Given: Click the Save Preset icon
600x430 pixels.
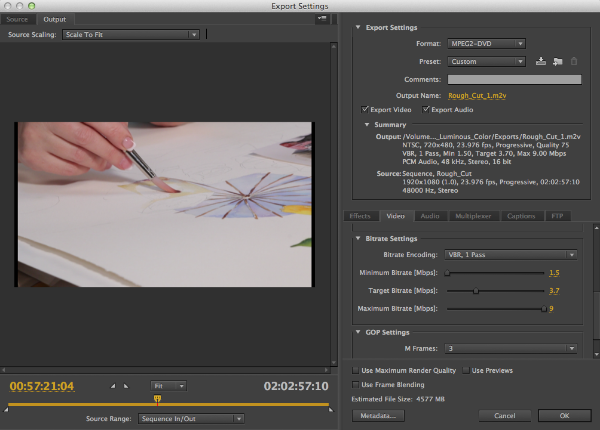Looking at the screenshot, I should [541, 61].
